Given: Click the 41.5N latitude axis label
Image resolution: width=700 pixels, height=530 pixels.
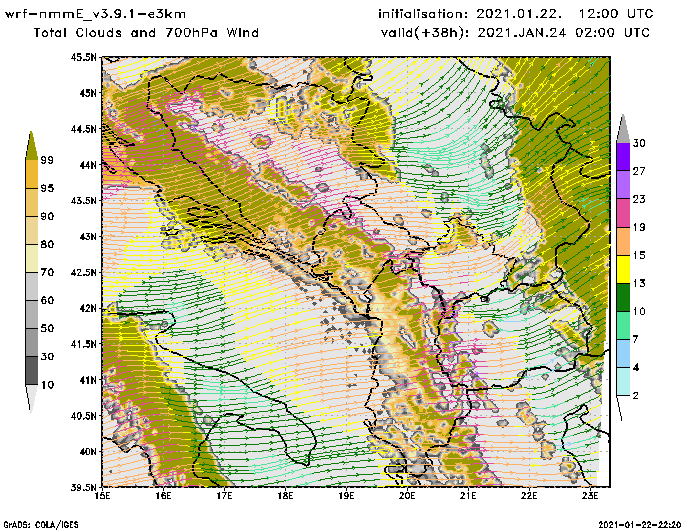Looking at the screenshot, I should (x=83, y=344).
